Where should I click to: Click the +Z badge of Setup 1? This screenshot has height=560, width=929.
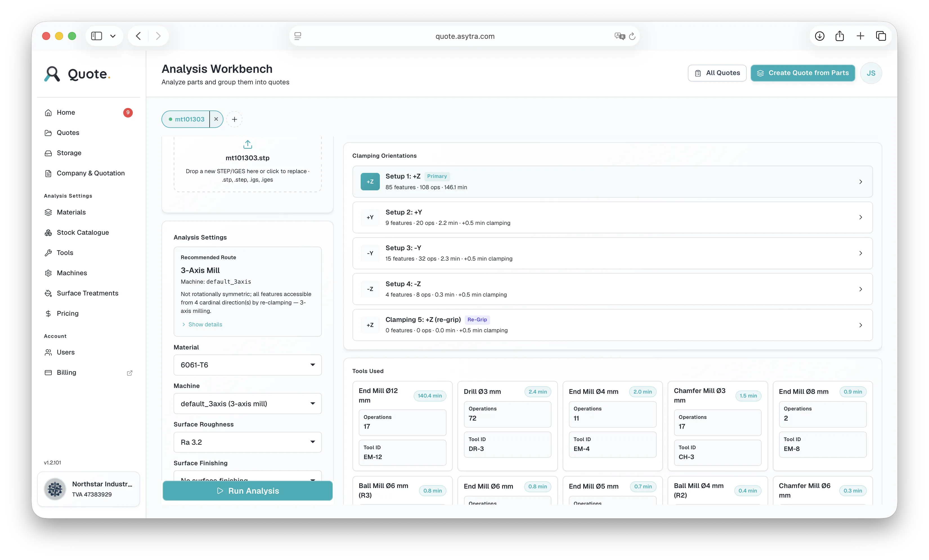click(370, 182)
